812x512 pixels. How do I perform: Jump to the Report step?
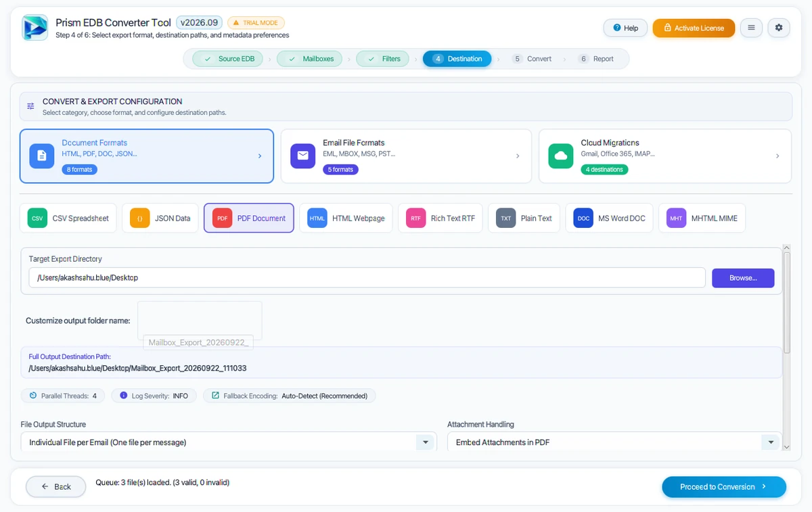click(x=596, y=59)
